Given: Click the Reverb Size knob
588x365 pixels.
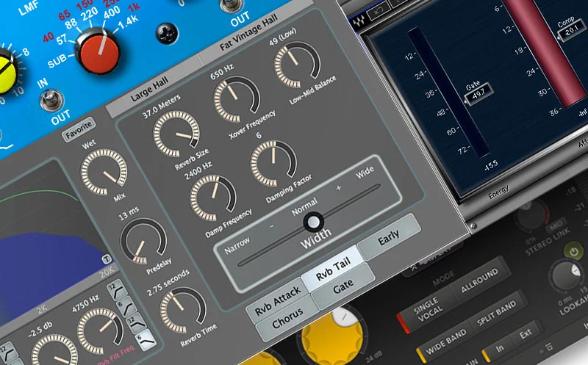Looking at the screenshot, I should (176, 134).
